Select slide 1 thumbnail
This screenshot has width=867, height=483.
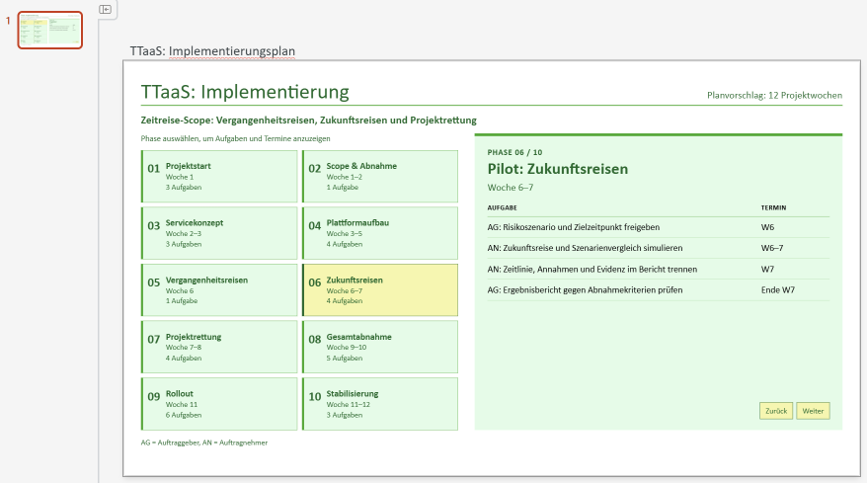(50, 30)
